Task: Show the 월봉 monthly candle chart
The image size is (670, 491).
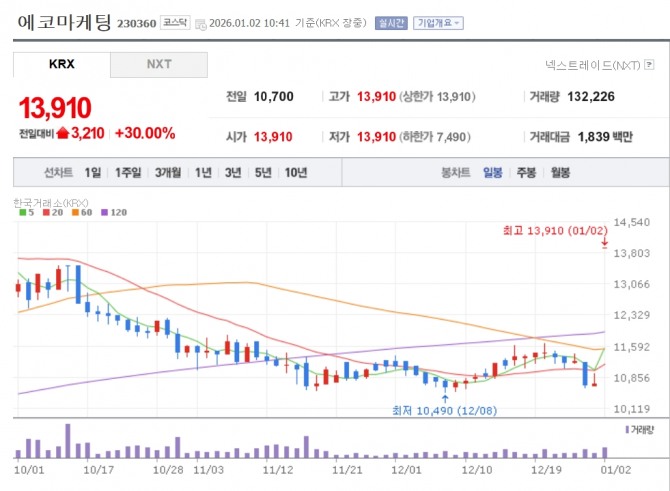Action: click(x=559, y=173)
